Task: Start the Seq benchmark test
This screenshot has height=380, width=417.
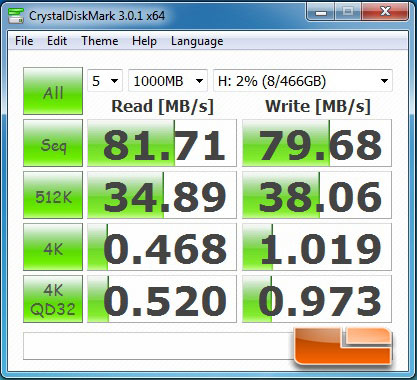Action: [x=53, y=143]
